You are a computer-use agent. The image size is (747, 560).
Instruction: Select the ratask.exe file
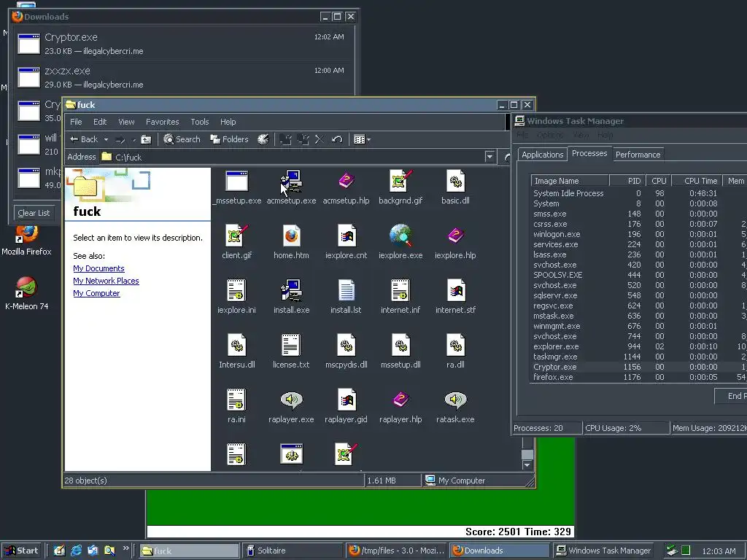point(455,407)
